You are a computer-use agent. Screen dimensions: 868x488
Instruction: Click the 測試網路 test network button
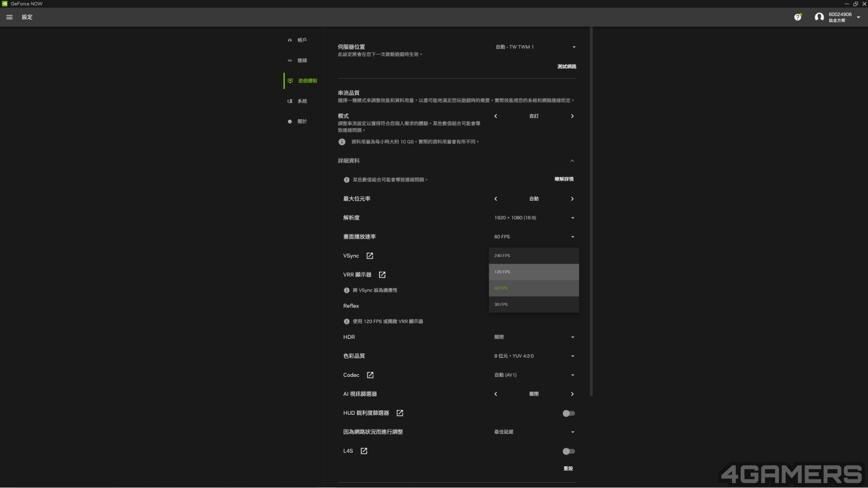(x=566, y=67)
